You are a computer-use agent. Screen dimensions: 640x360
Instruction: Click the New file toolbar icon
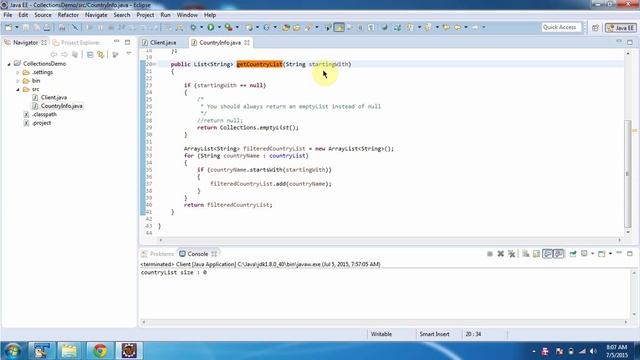click(x=8, y=27)
